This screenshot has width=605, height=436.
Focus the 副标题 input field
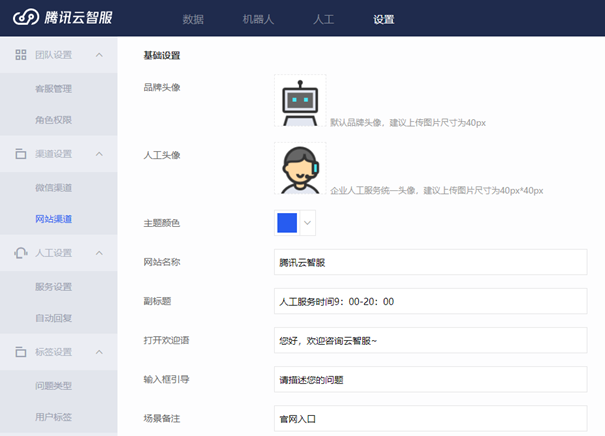click(431, 301)
